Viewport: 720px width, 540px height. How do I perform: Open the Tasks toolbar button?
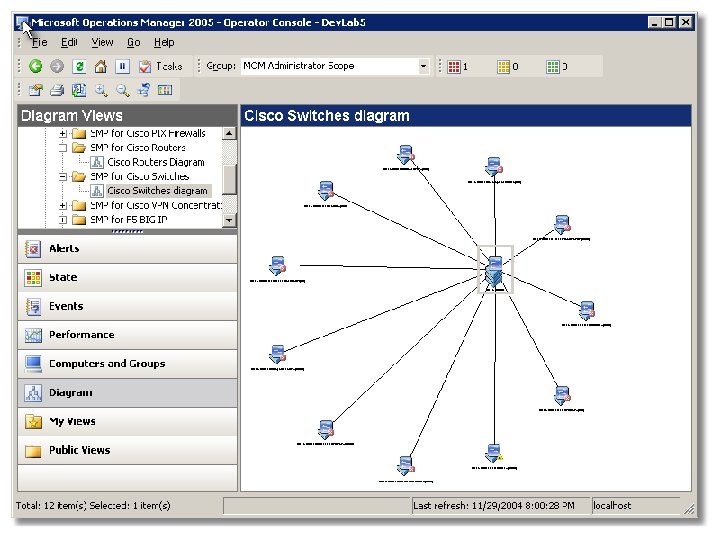pyautogui.click(x=160, y=66)
